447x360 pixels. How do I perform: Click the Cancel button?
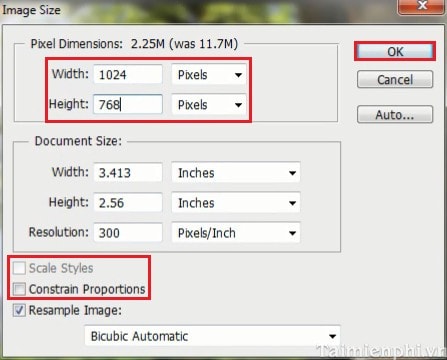[395, 79]
